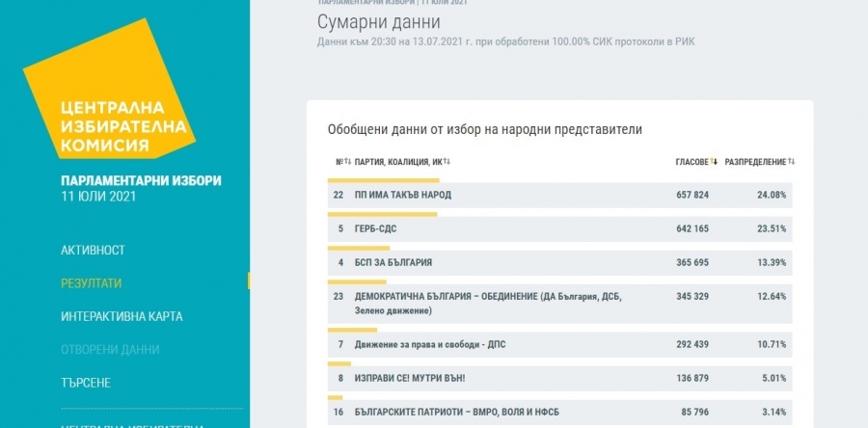
Task: Click votes value 642 165
Action: coord(692,228)
